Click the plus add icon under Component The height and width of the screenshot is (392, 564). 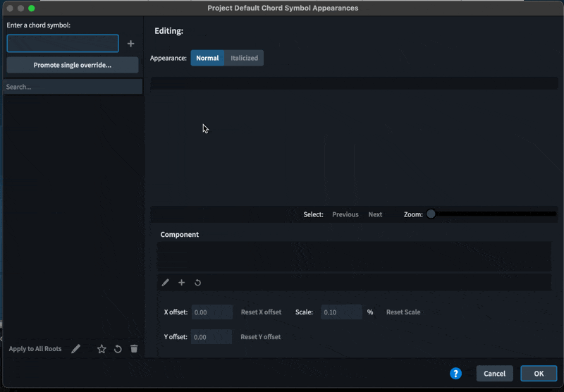point(182,283)
